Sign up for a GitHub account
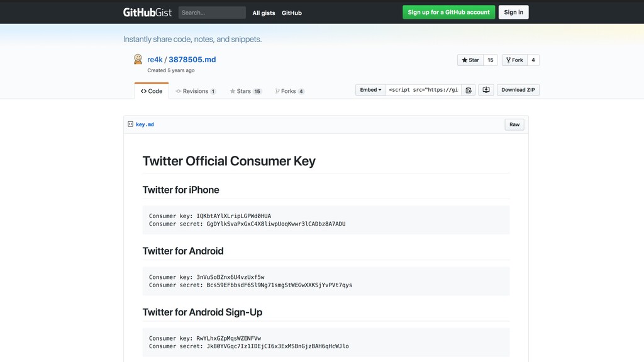Screen dimensions: 644x362 448,13
